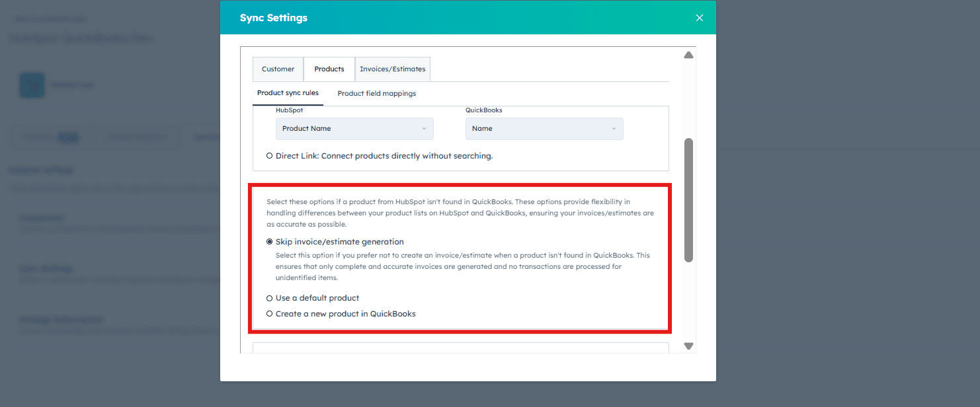Click the description beginning "Select this option if you prefer"
The width and height of the screenshot is (980, 407).
click(463, 267)
